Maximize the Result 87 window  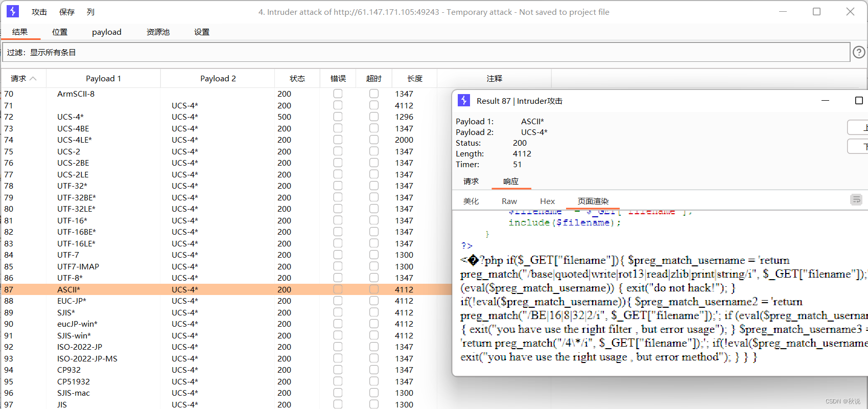coord(859,101)
